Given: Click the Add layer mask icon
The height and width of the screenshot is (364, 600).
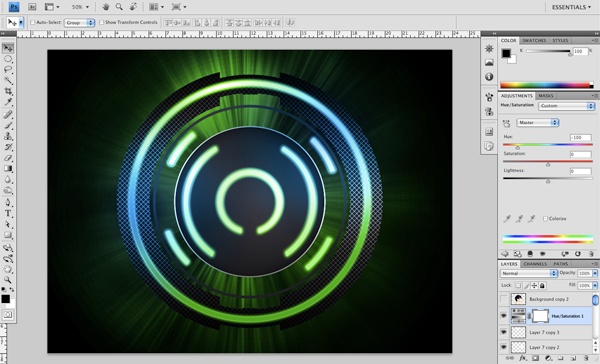Looking at the screenshot, I should (535, 358).
